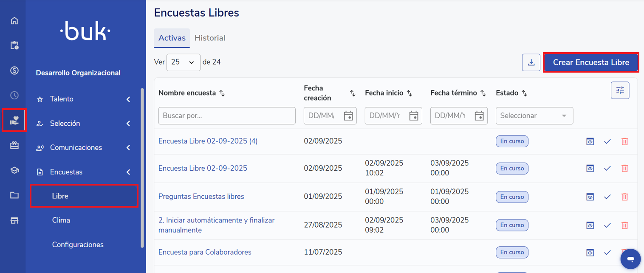Select Clima under Encuestas menu
644x273 pixels.
[x=61, y=220]
